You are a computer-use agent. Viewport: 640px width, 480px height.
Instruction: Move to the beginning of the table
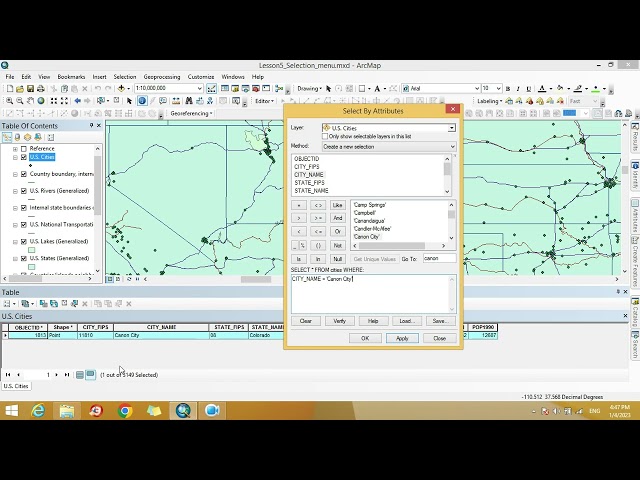click(8, 375)
